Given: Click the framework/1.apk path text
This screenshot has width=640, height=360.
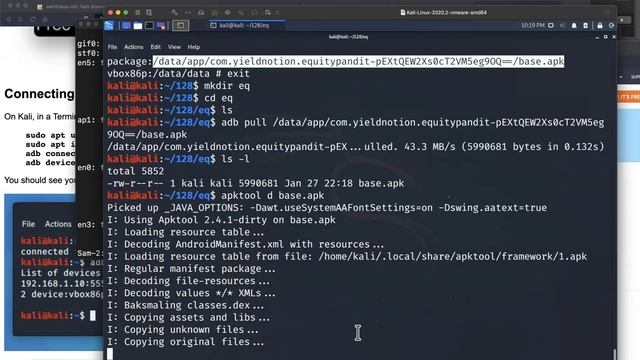Looking at the screenshot, I should coord(453,257).
